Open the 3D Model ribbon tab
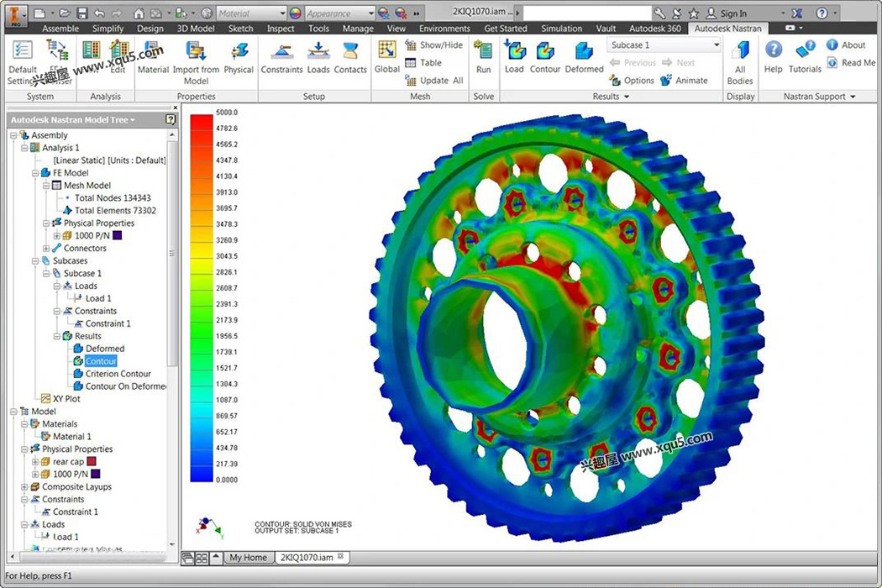 coord(196,28)
